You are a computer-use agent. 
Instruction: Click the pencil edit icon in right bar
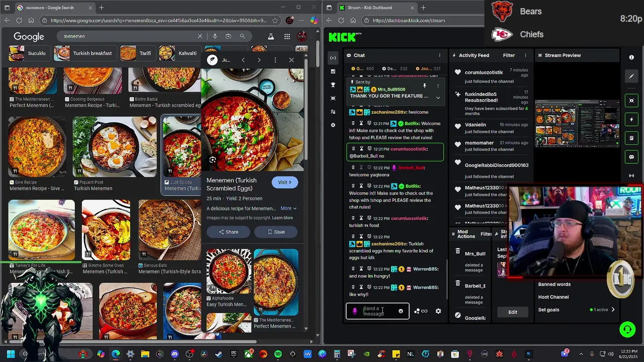631,76
